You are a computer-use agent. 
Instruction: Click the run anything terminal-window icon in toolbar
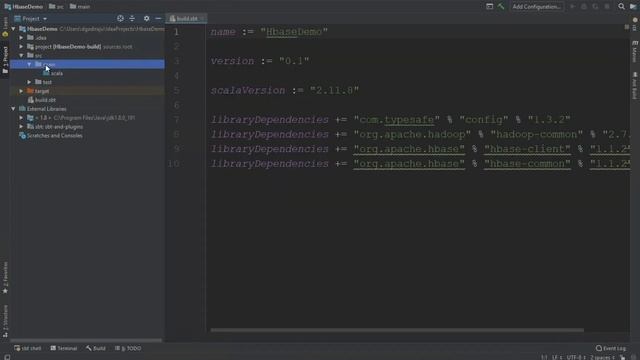click(x=489, y=7)
